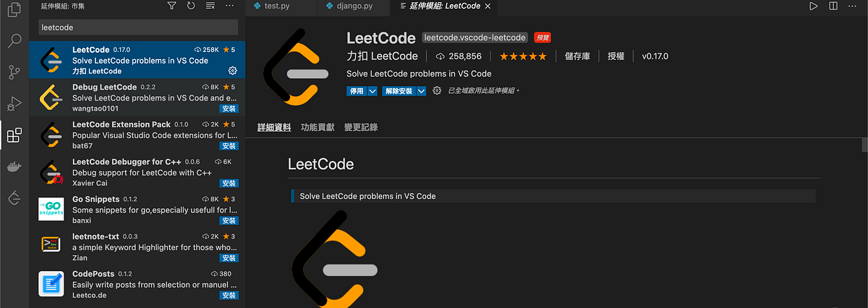
Task: Open the 授權 license link
Action: tap(616, 56)
